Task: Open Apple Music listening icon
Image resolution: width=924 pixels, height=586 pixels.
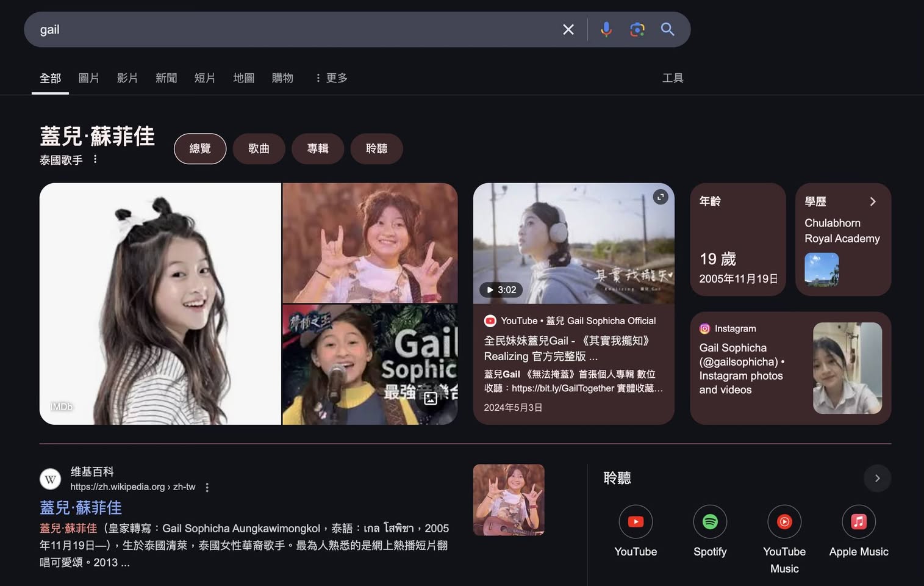Action: pos(858,522)
